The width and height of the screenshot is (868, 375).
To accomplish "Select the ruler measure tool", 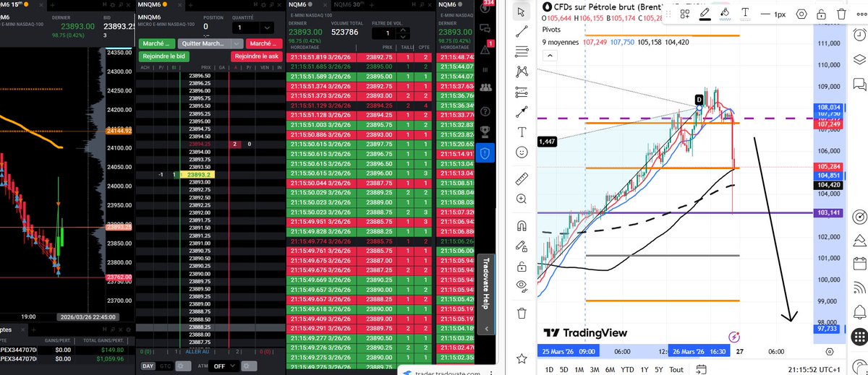I will pyautogui.click(x=522, y=178).
